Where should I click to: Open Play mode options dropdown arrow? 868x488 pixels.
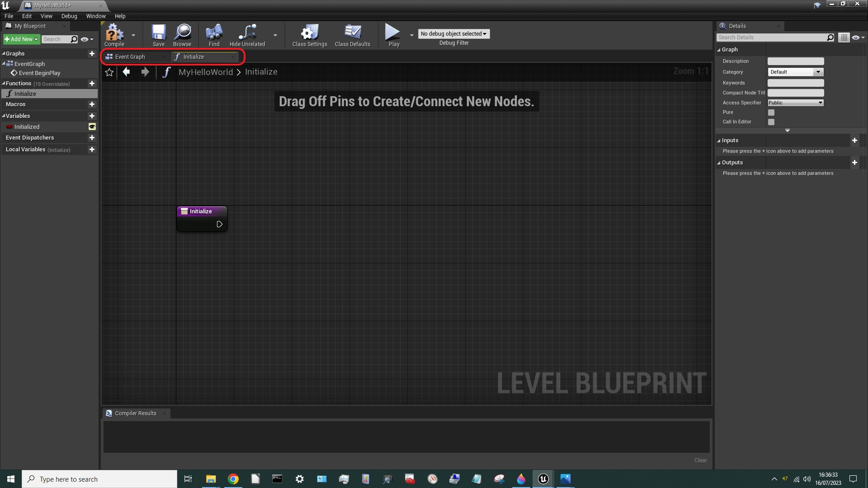tap(412, 35)
